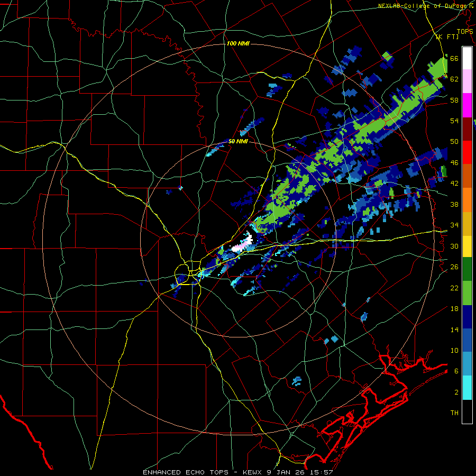Click the cyan scale segment near bottom
Viewport: 476px width, 476px height.
coord(467,388)
